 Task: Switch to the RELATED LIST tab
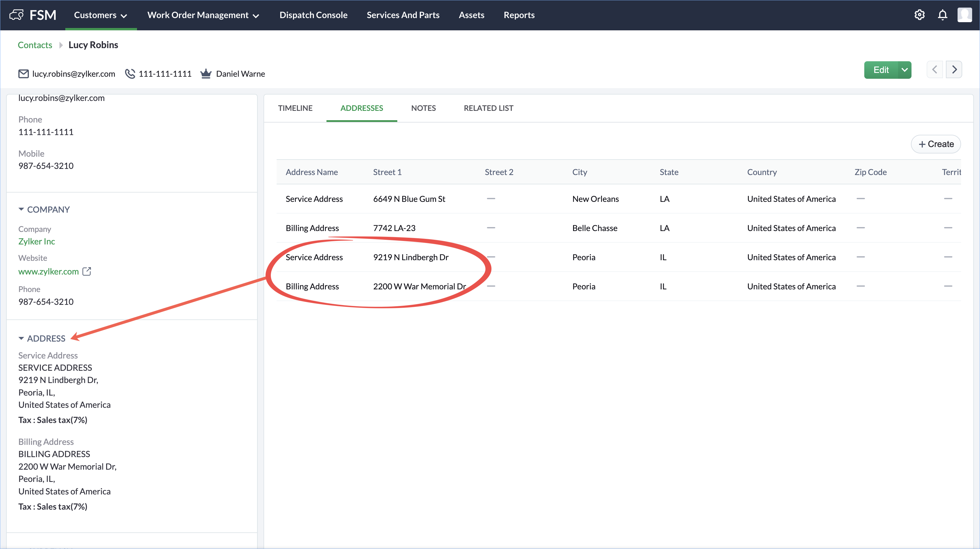489,108
